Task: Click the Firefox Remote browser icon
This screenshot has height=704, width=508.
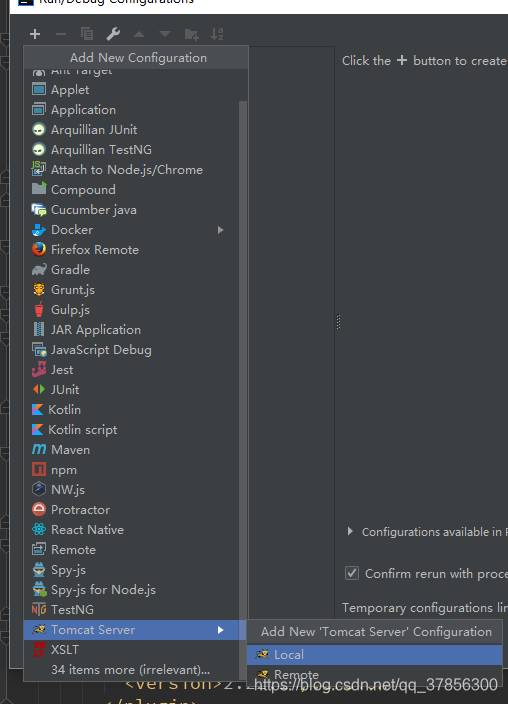Action: 39,249
